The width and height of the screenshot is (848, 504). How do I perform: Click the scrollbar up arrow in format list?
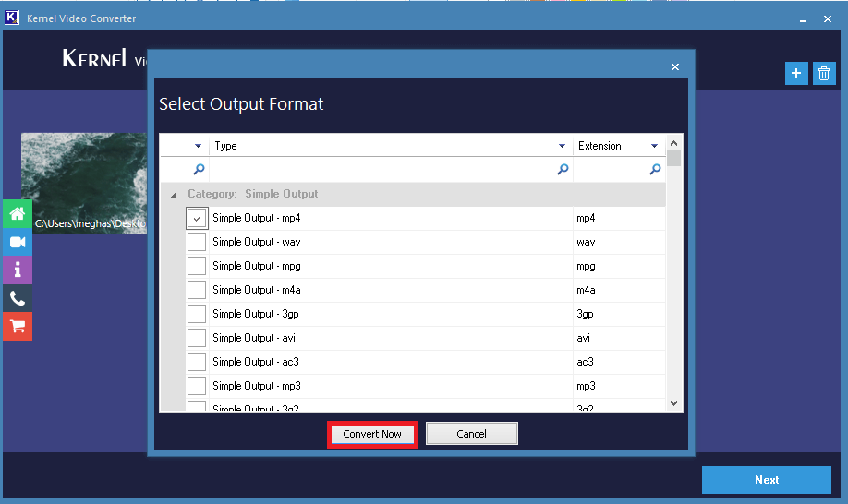pos(673,143)
